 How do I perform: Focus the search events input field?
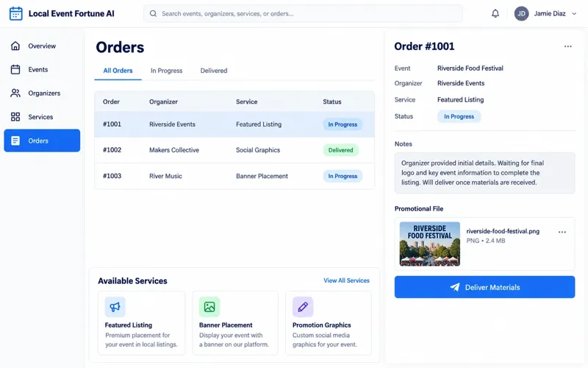point(303,13)
